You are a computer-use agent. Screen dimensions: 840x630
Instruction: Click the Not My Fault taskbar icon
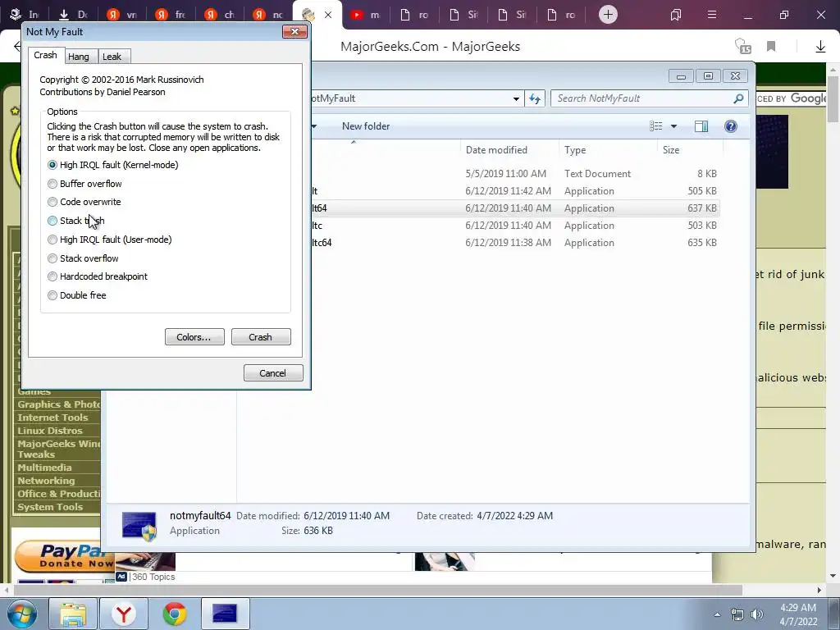225,614
